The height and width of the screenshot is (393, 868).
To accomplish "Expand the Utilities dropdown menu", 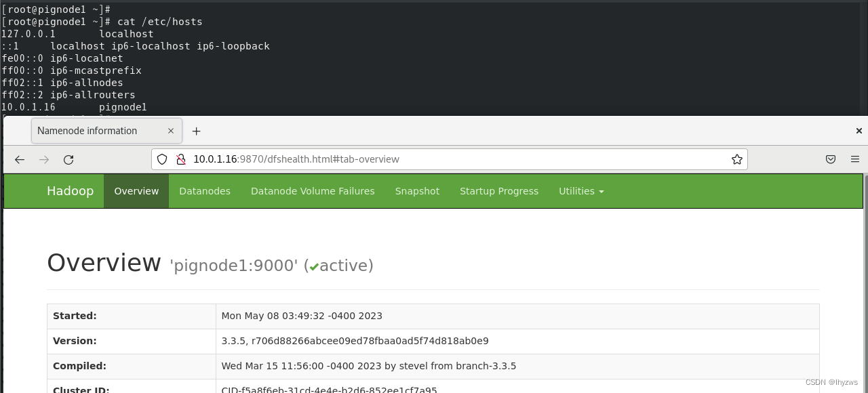I will click(x=581, y=191).
